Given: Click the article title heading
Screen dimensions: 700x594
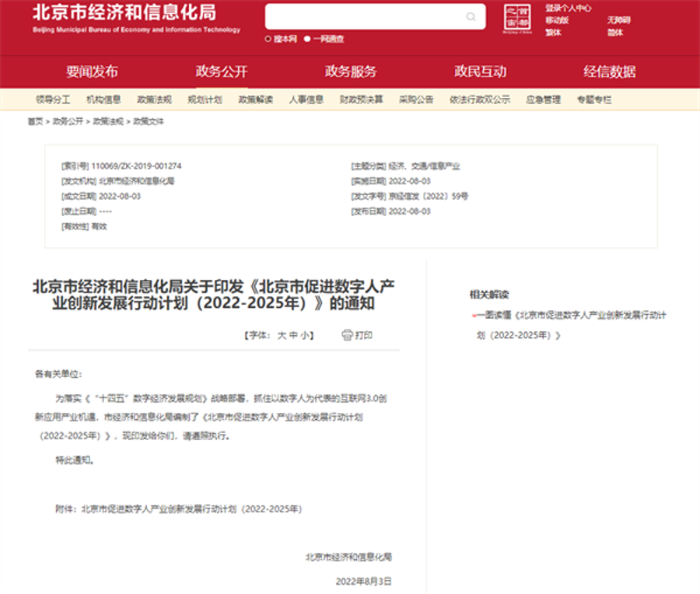Looking at the screenshot, I should click(213, 295).
